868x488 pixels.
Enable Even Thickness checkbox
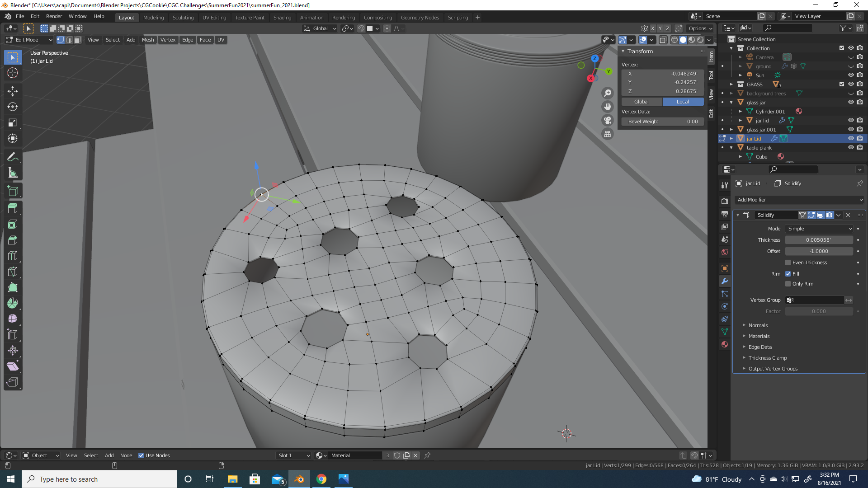pyautogui.click(x=788, y=263)
